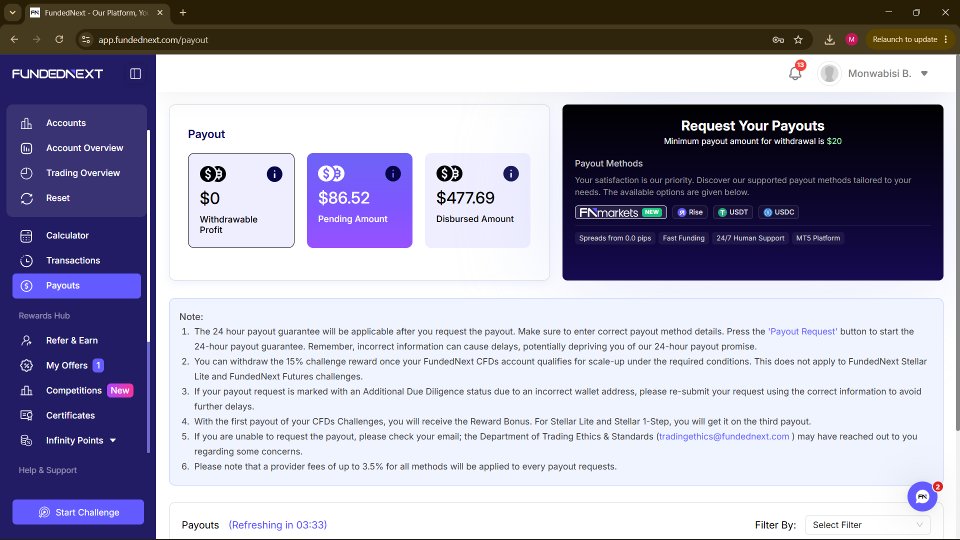The width and height of the screenshot is (960, 540).
Task: Open the live chat bubble
Action: point(922,497)
